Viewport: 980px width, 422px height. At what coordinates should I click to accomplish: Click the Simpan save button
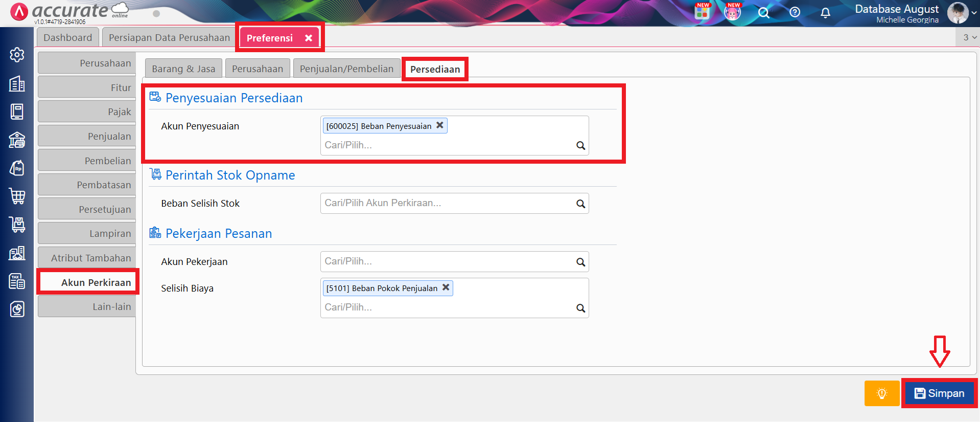pos(939,393)
